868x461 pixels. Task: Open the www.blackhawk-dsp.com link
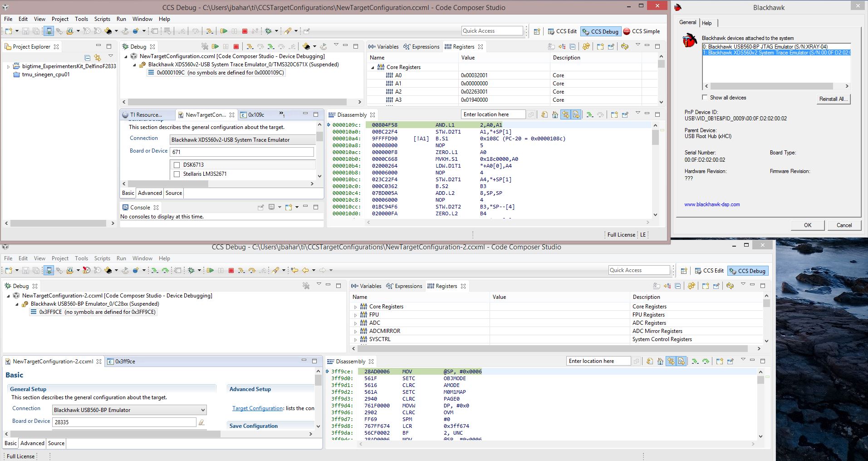click(x=712, y=204)
